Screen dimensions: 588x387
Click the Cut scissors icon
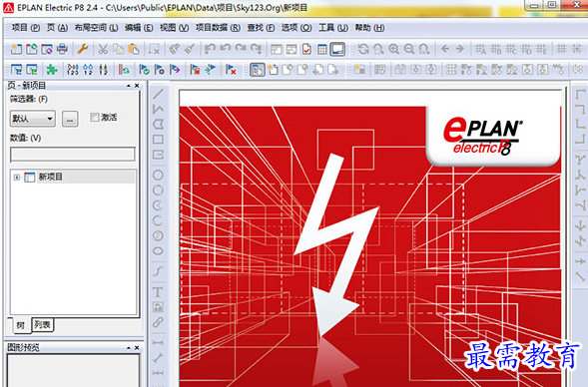click(103, 49)
